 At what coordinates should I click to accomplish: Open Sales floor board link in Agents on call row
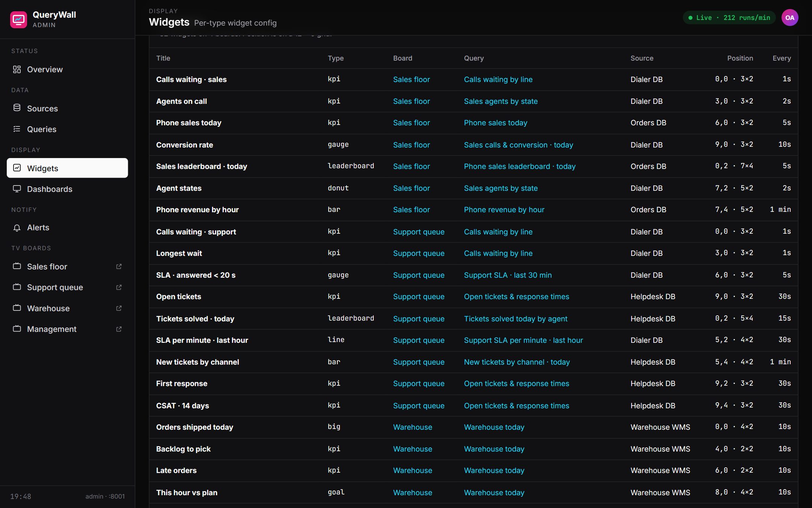pyautogui.click(x=411, y=101)
